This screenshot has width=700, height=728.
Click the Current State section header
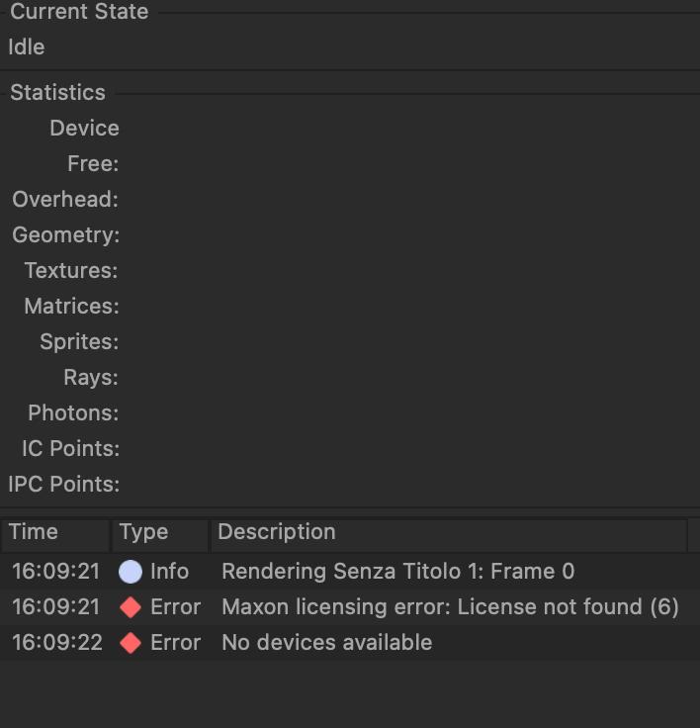[x=79, y=12]
